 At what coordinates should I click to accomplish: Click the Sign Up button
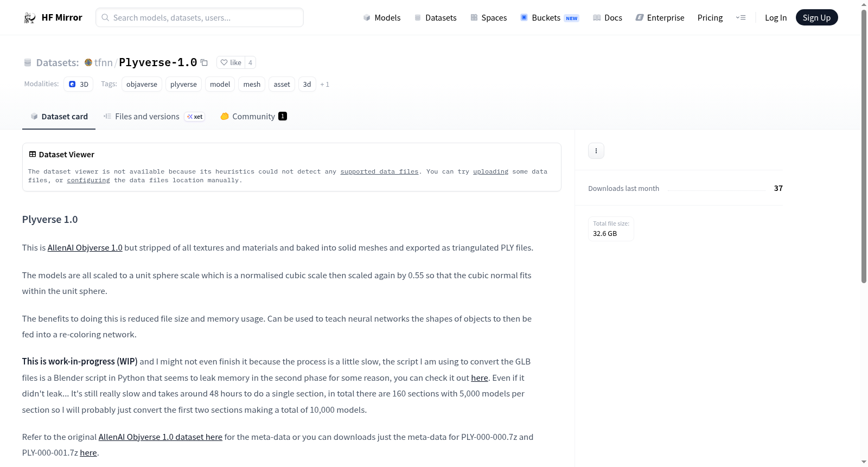pos(816,18)
